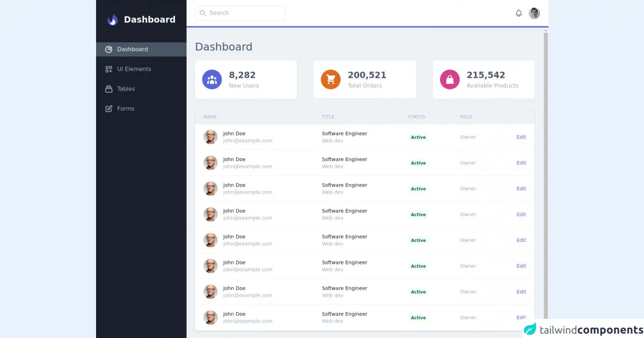This screenshot has height=338, width=644.
Task: Open the Forms sidebar menu item
Action: 126,109
